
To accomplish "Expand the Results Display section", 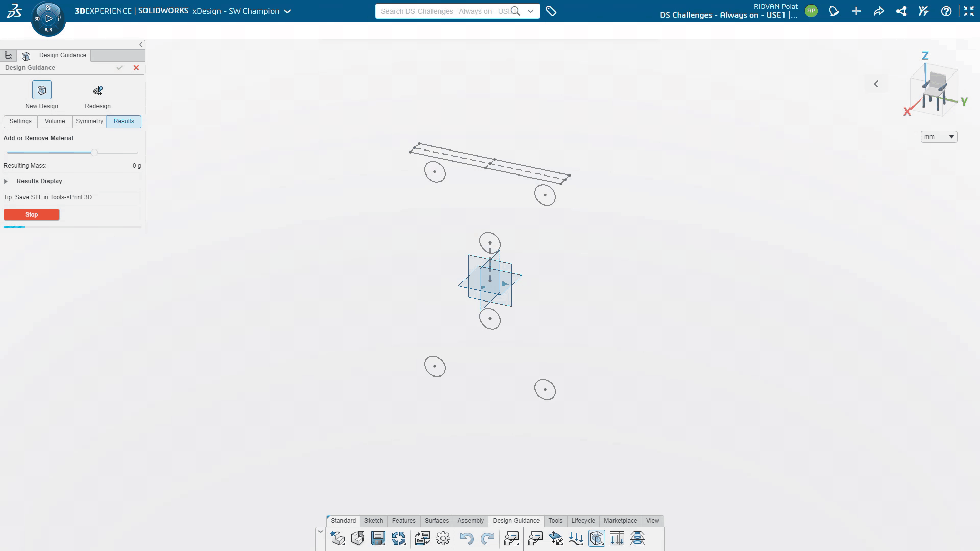I will tap(6, 181).
